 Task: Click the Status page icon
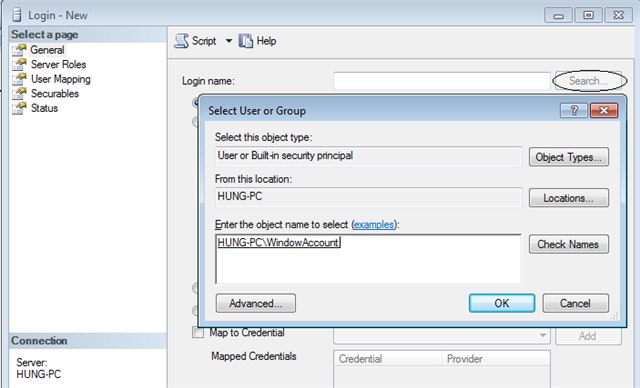tap(19, 109)
